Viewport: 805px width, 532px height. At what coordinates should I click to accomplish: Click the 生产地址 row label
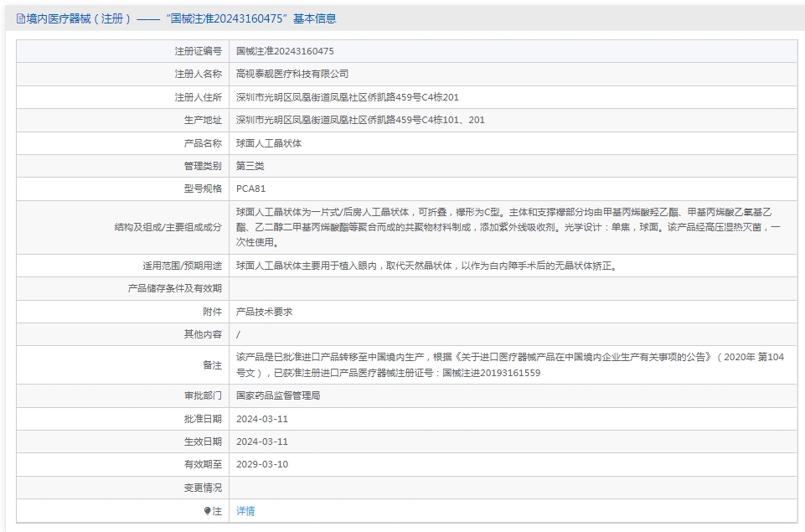click(203, 120)
